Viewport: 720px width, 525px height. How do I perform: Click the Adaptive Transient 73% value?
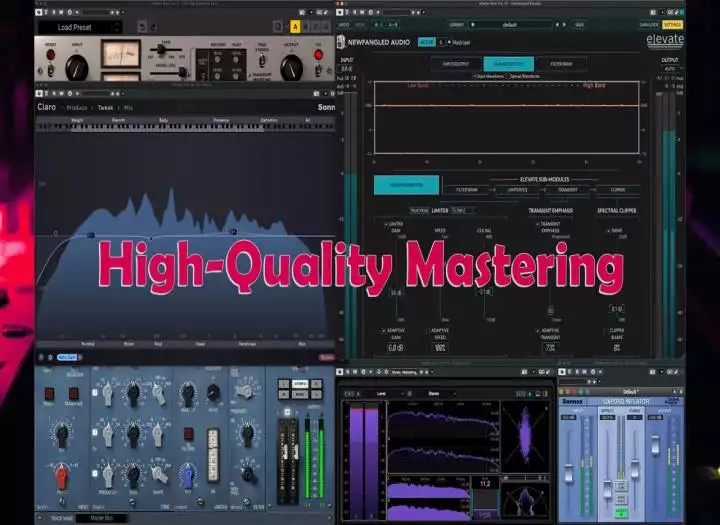549,348
